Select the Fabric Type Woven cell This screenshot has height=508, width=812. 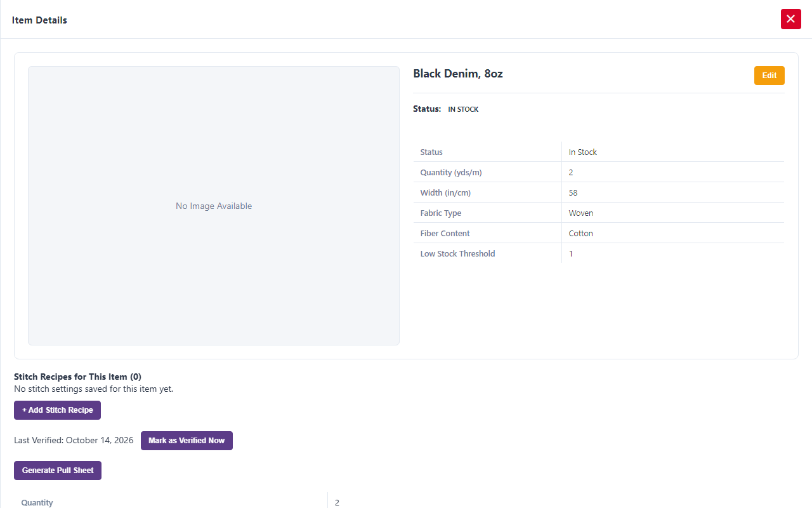pos(672,213)
